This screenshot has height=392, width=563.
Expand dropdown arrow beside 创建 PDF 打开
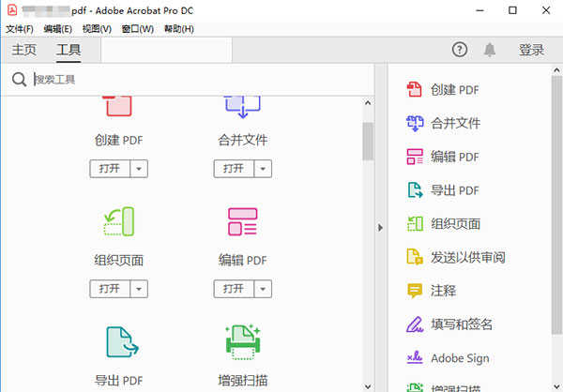pos(139,169)
